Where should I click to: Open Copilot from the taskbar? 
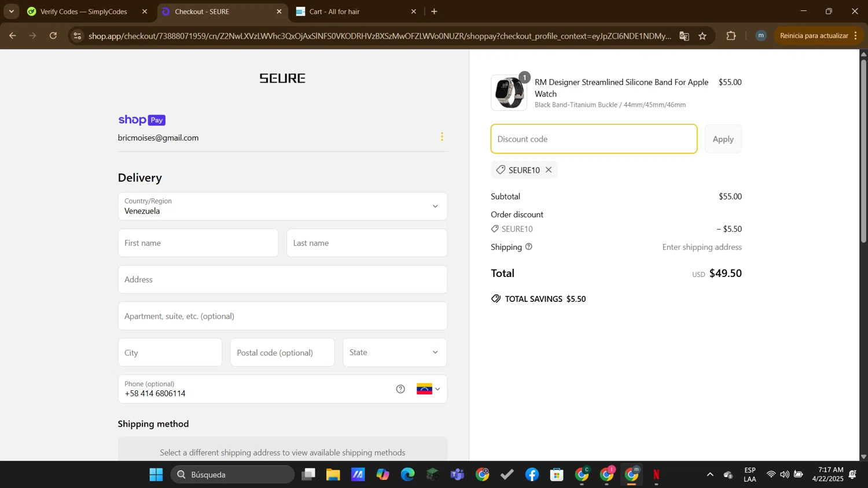click(383, 475)
